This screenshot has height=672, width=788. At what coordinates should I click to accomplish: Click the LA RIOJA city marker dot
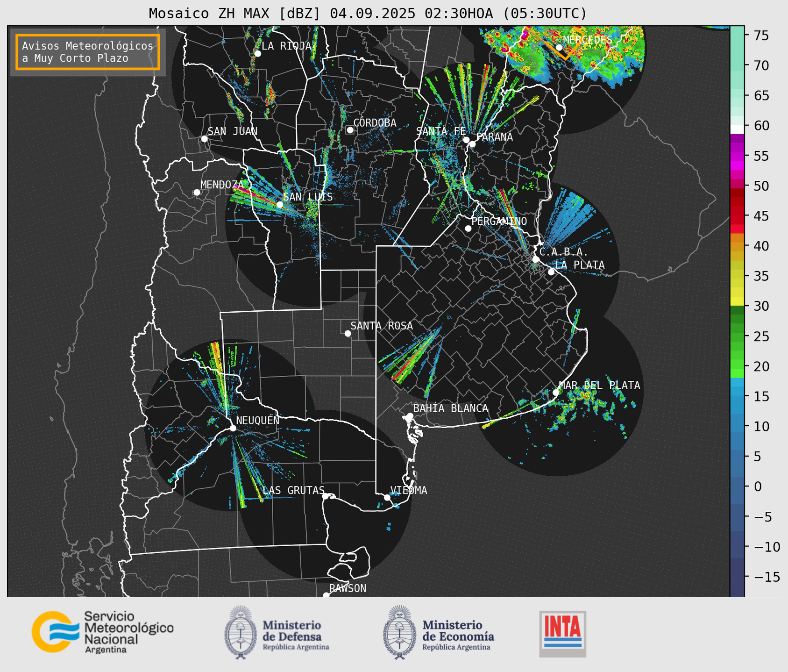pos(258,54)
